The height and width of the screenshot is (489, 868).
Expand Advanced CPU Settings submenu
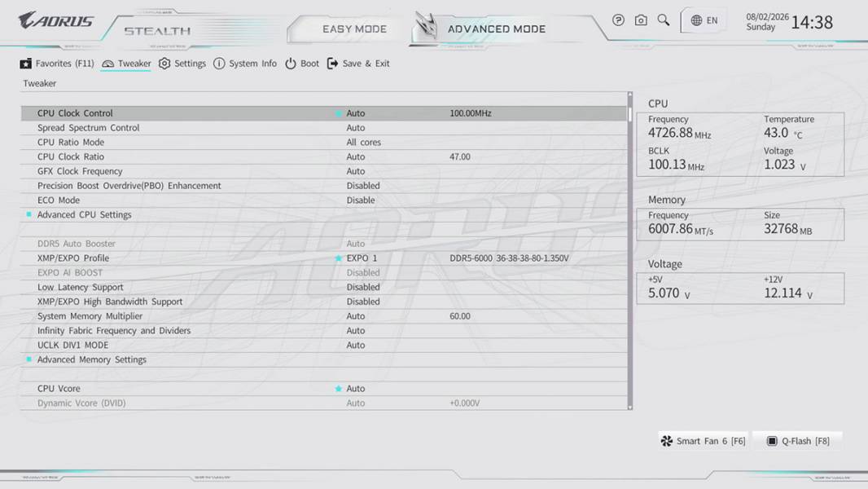84,214
